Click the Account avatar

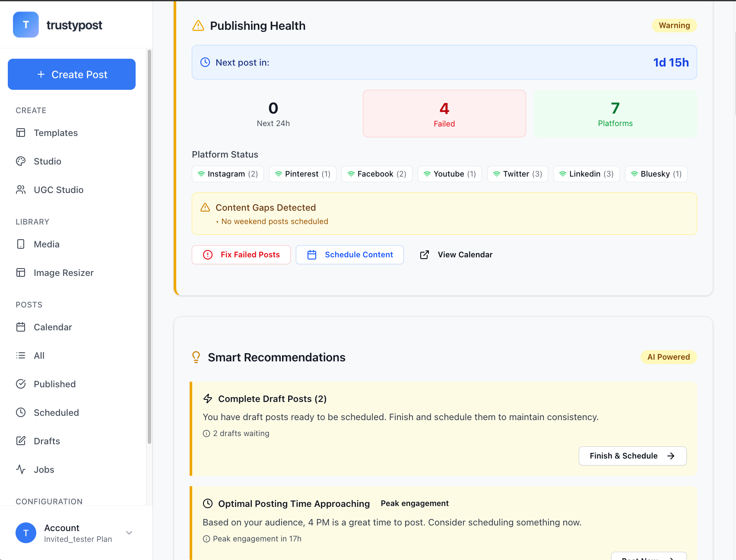pos(26,533)
